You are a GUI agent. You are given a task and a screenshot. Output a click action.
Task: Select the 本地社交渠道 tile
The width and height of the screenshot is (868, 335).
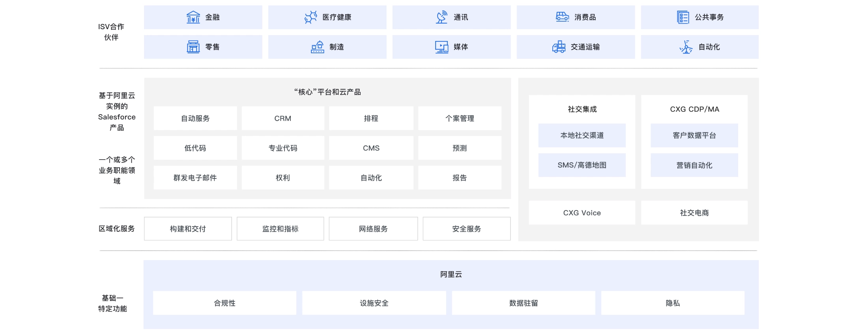pos(582,136)
